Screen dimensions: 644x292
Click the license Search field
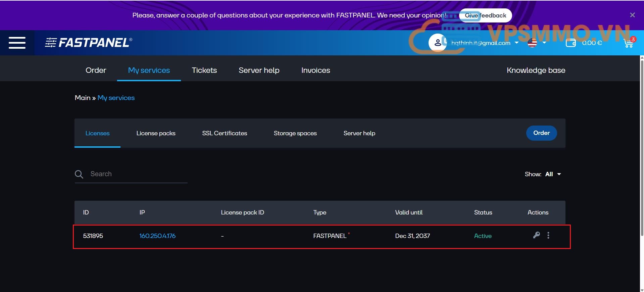(x=138, y=174)
